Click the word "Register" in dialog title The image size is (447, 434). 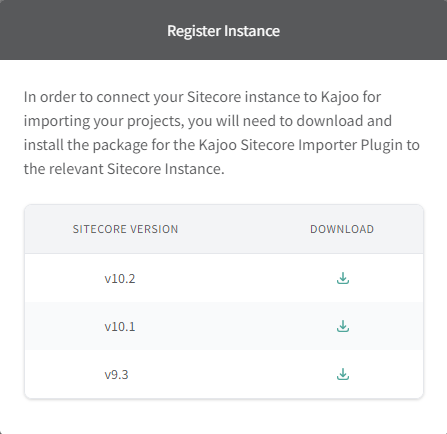(x=194, y=31)
